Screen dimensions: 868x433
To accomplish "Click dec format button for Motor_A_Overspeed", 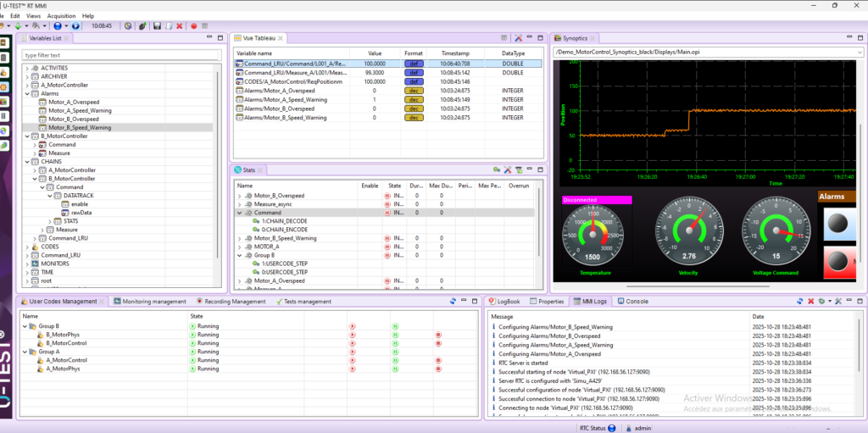I will (413, 91).
